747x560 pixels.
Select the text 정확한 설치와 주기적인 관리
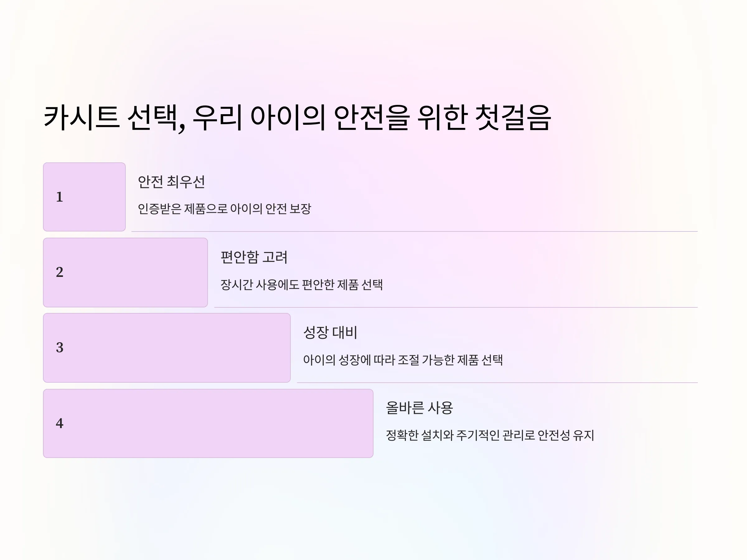pyautogui.click(x=490, y=435)
